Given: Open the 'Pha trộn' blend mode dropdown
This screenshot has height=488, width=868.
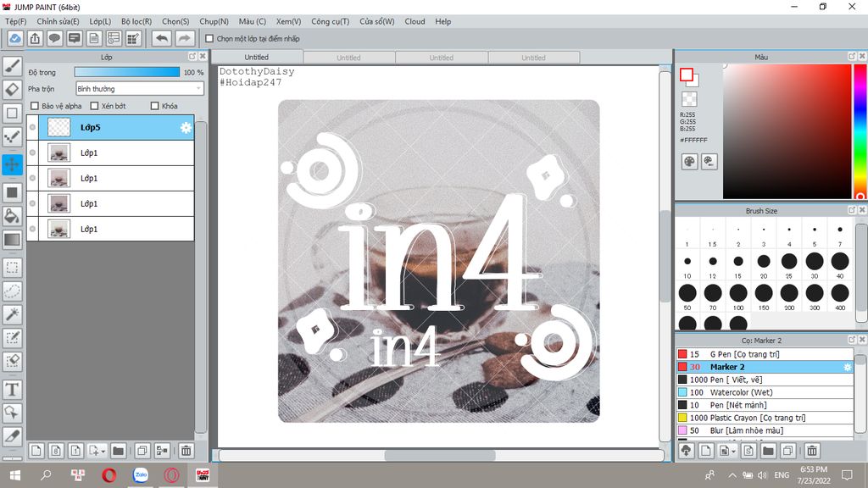Looking at the screenshot, I should click(140, 88).
